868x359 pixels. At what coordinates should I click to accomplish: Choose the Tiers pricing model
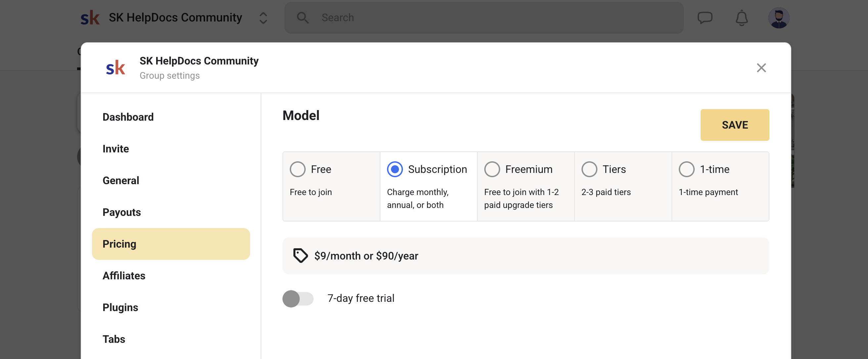pyautogui.click(x=589, y=169)
